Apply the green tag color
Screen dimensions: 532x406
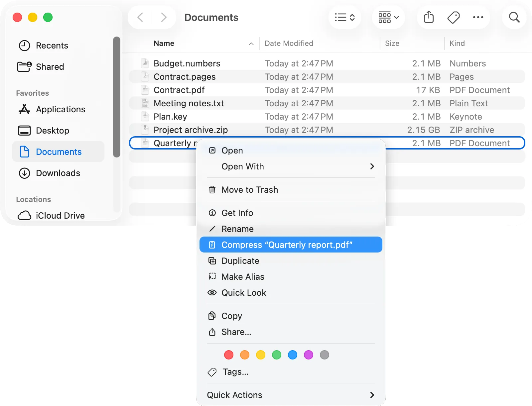coord(277,355)
